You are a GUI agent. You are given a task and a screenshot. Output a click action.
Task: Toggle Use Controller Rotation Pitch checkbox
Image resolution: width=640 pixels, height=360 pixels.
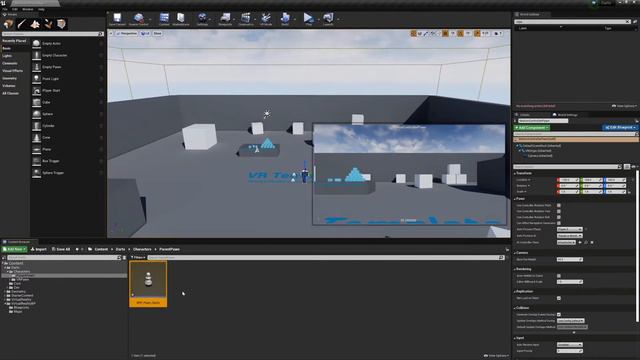pyautogui.click(x=559, y=205)
